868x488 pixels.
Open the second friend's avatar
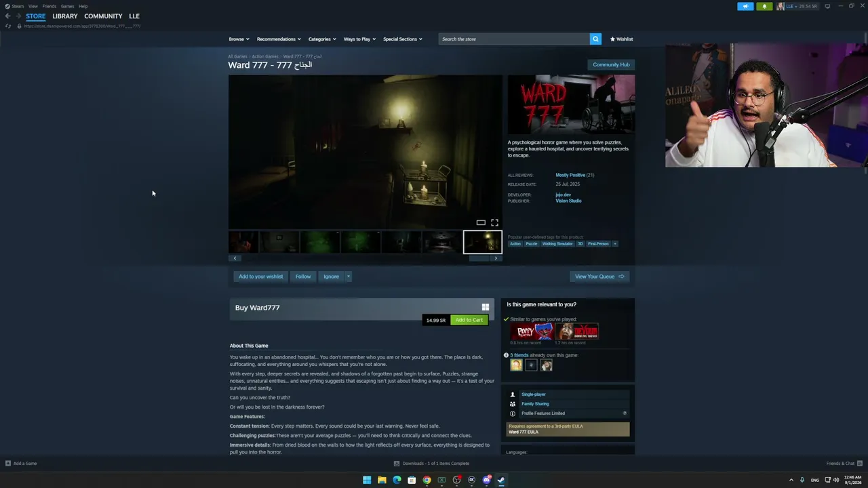pyautogui.click(x=531, y=365)
